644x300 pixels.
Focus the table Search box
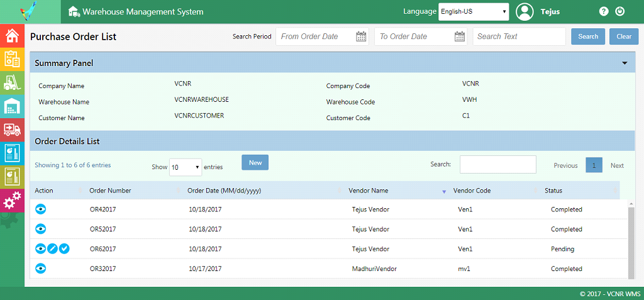point(498,164)
